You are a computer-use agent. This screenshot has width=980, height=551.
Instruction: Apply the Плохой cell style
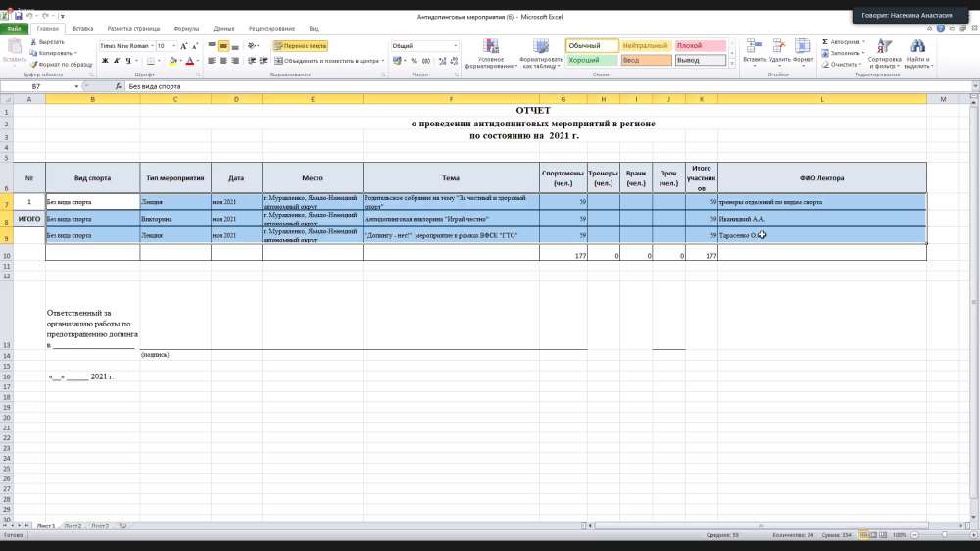coord(700,46)
